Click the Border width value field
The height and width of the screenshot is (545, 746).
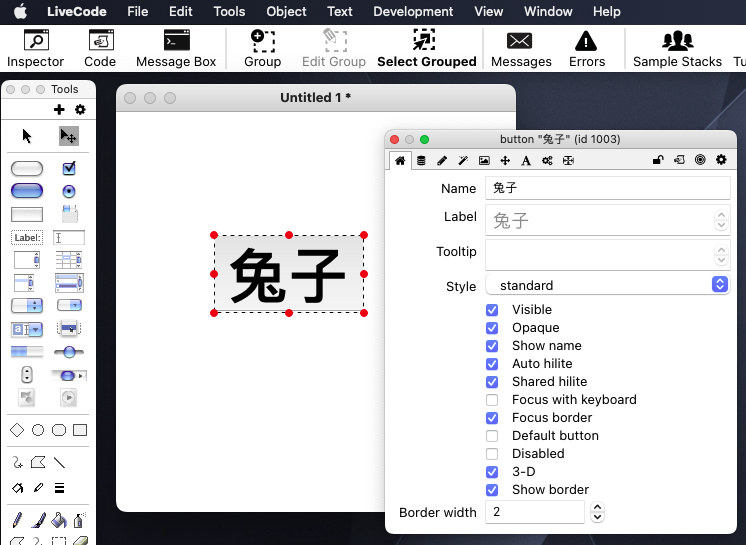tap(535, 512)
